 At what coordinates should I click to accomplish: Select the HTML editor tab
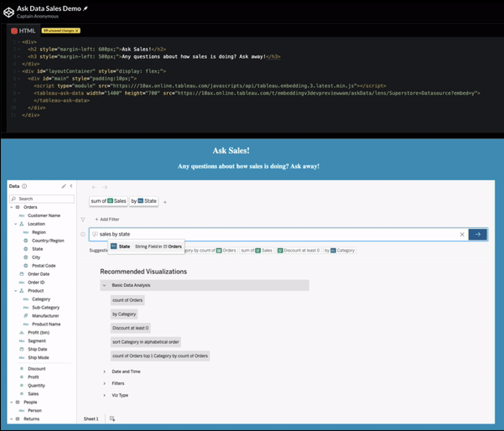coord(23,31)
